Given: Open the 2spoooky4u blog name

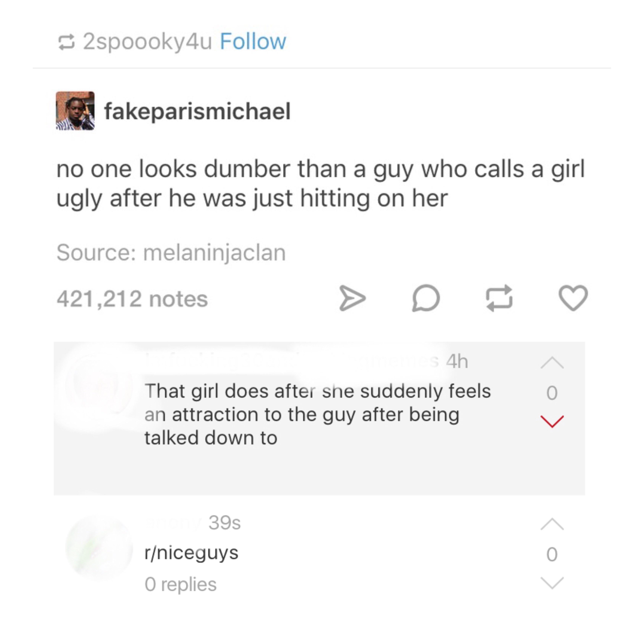Looking at the screenshot, I should point(147,42).
